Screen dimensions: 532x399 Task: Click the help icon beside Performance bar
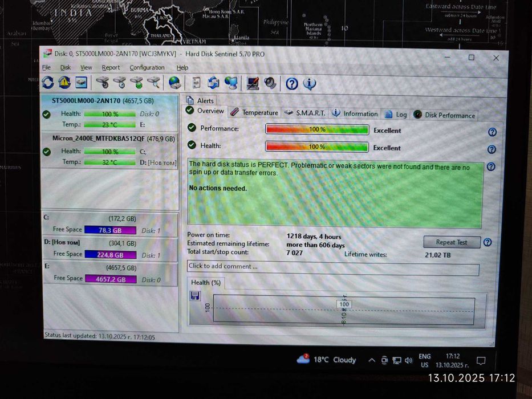pos(492,132)
